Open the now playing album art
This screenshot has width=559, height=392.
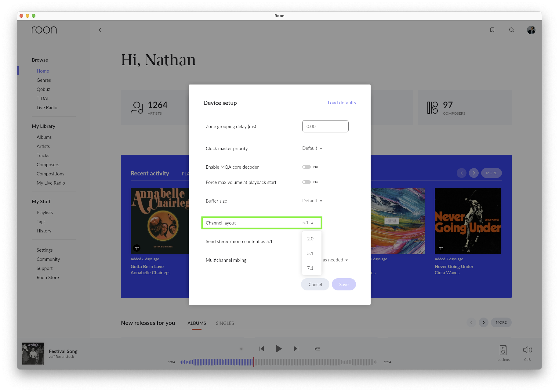click(x=33, y=354)
